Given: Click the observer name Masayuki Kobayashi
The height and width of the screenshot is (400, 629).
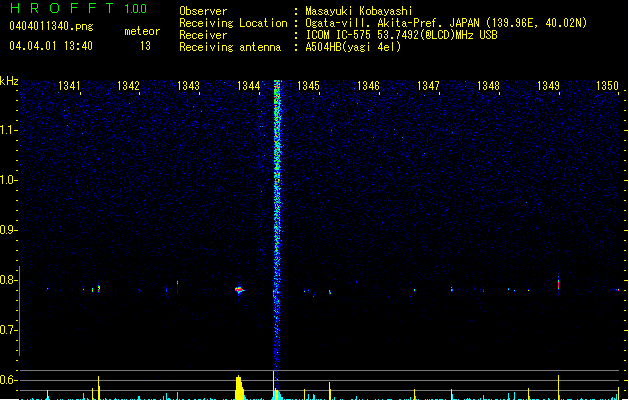Looking at the screenshot, I should pyautogui.click(x=359, y=11).
